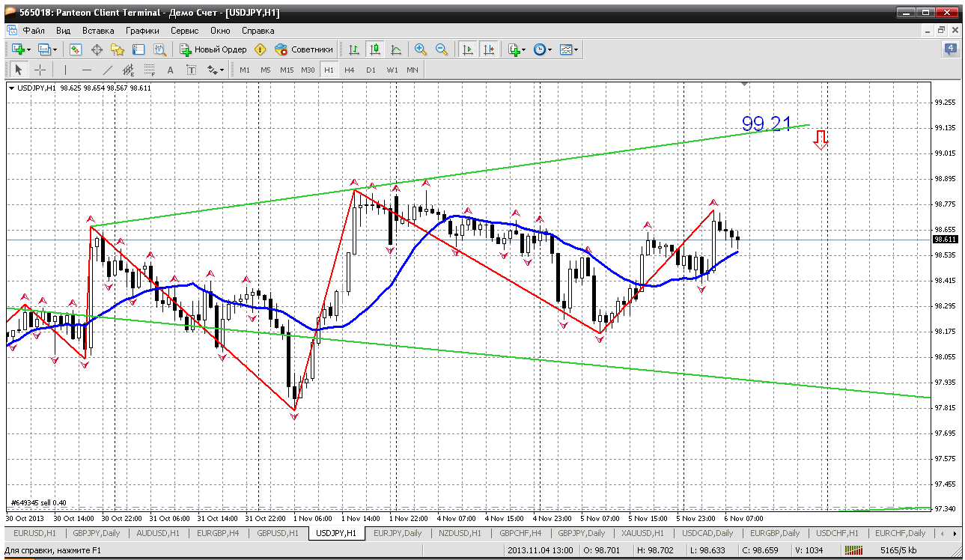Viewport: 965px width, 560px height.
Task: Open the Сервис menu
Action: (184, 31)
